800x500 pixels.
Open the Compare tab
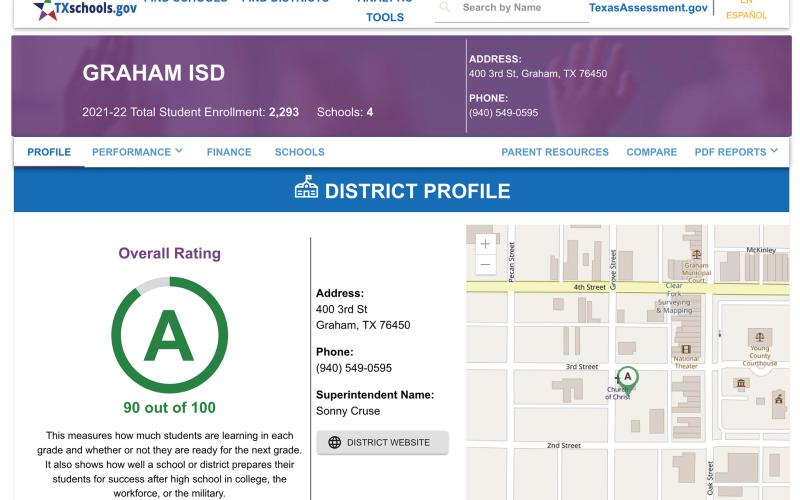click(x=652, y=152)
